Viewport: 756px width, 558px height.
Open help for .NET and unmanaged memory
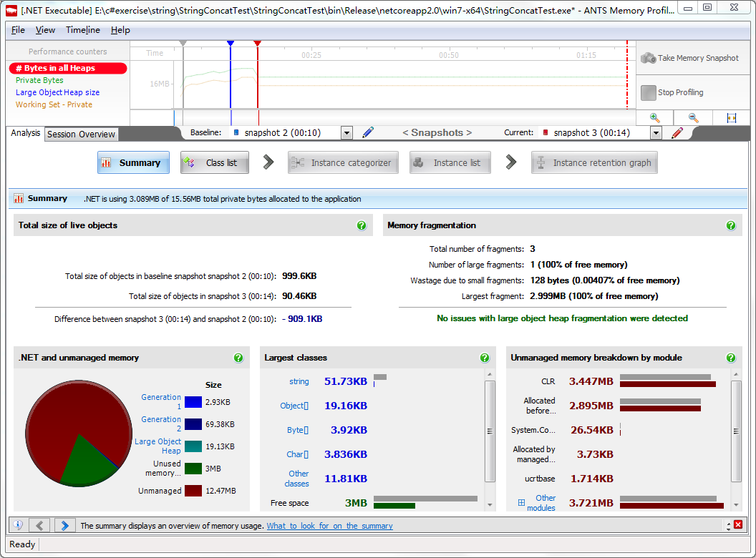coord(238,358)
